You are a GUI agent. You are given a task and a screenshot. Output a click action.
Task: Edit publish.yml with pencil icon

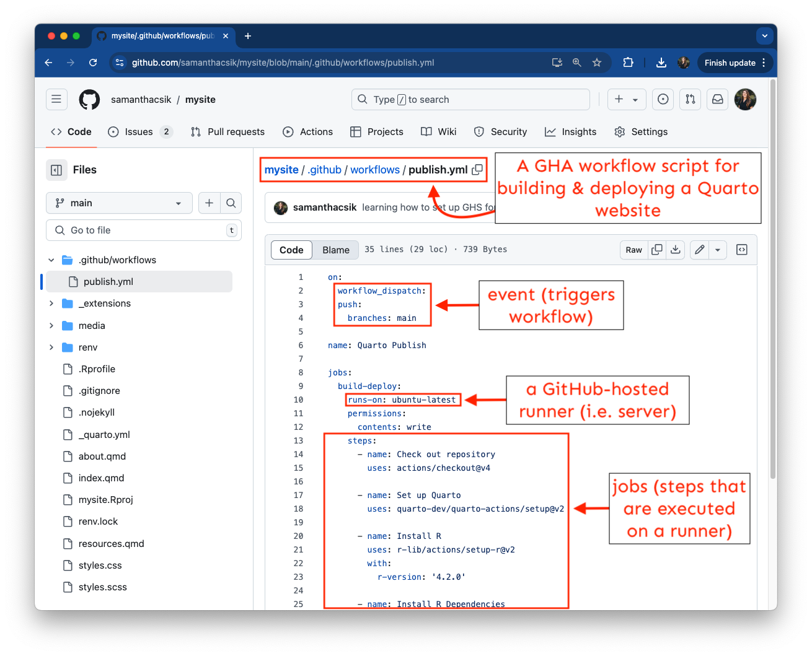[x=699, y=250]
